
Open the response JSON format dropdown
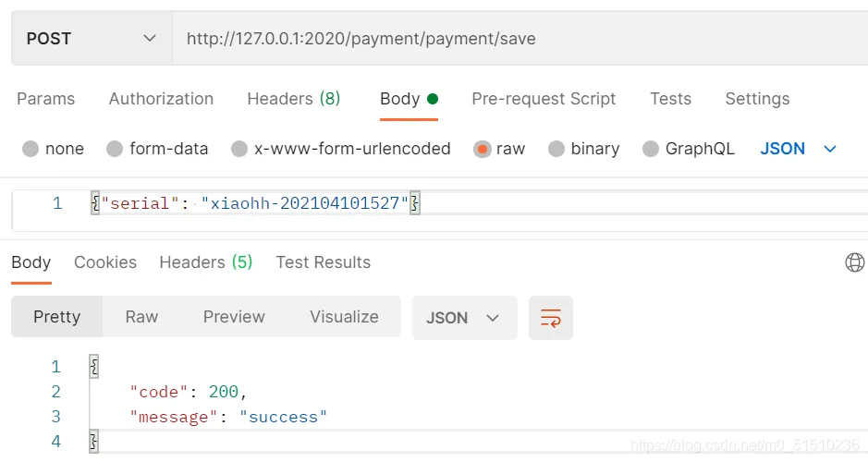pyautogui.click(x=462, y=318)
